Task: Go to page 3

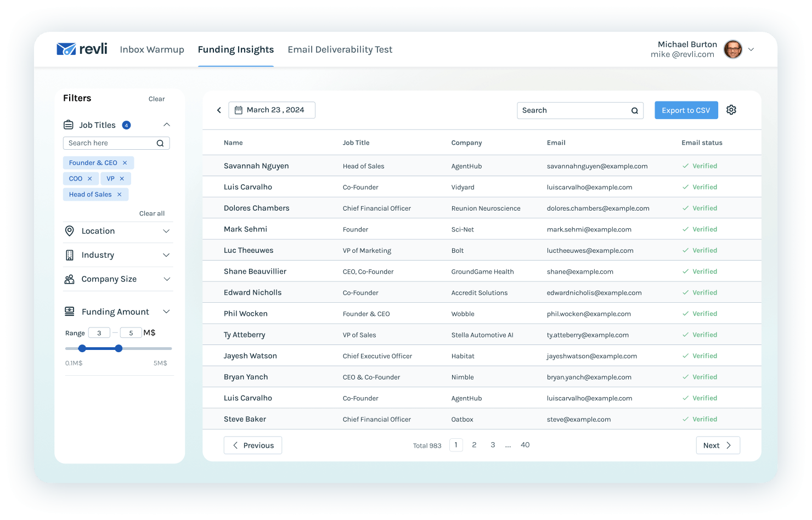Action: (x=493, y=445)
